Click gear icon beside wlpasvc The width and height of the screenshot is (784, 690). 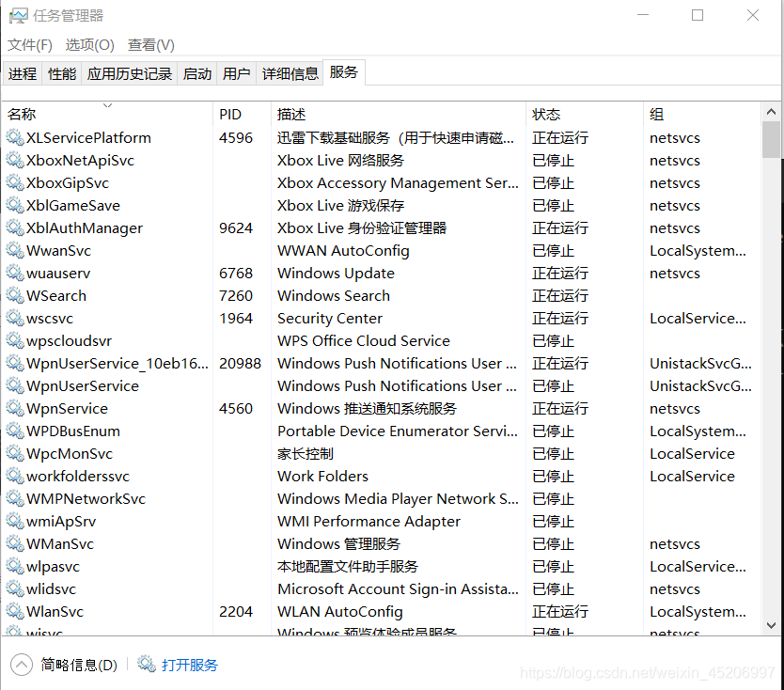coord(15,567)
